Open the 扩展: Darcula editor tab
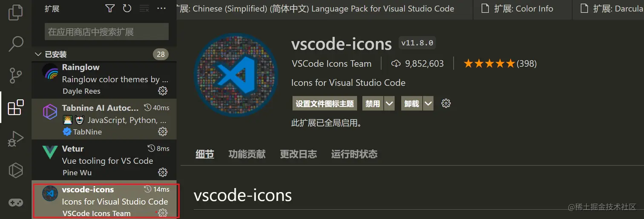This screenshot has height=219, width=644. point(608,9)
